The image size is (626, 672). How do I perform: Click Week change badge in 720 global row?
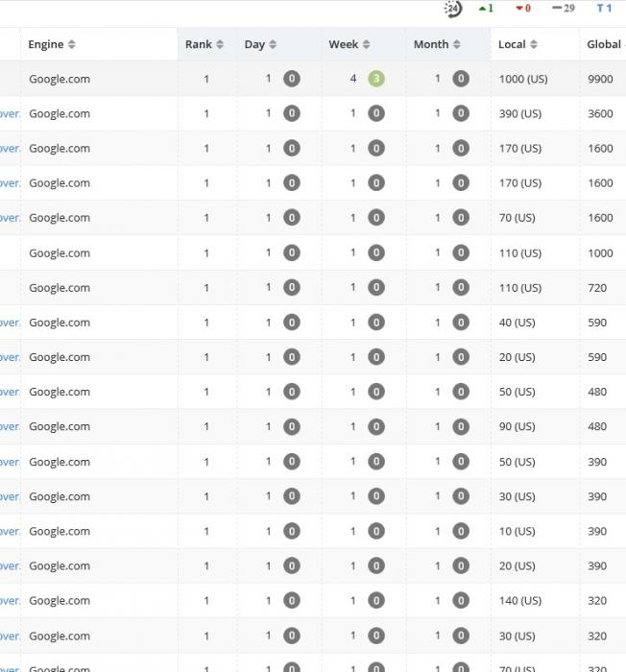[x=376, y=287]
